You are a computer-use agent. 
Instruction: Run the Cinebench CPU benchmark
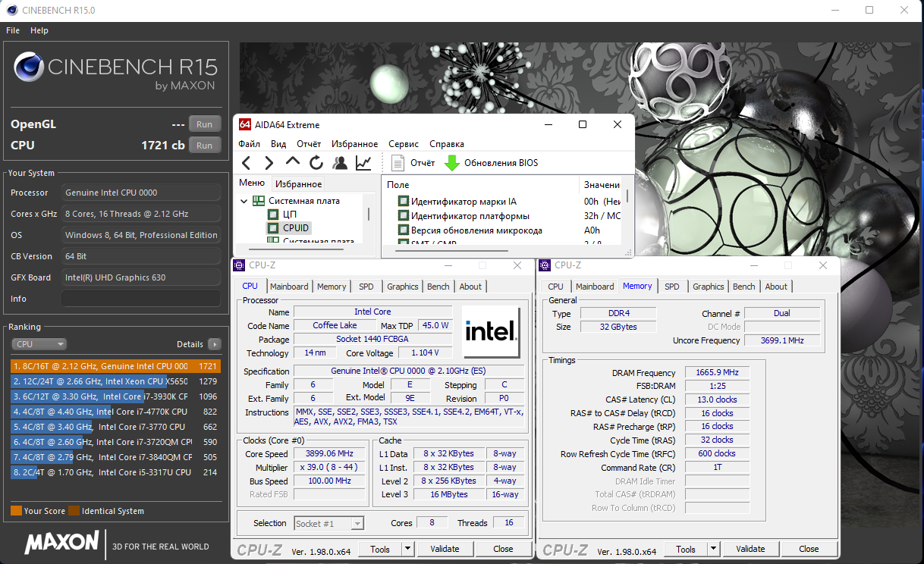[204, 146]
